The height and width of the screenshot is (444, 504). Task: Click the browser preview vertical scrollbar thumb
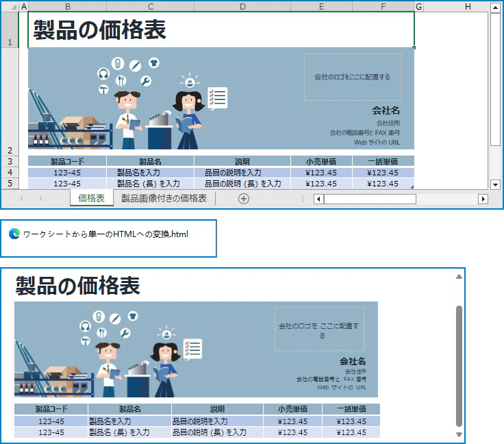(x=459, y=366)
